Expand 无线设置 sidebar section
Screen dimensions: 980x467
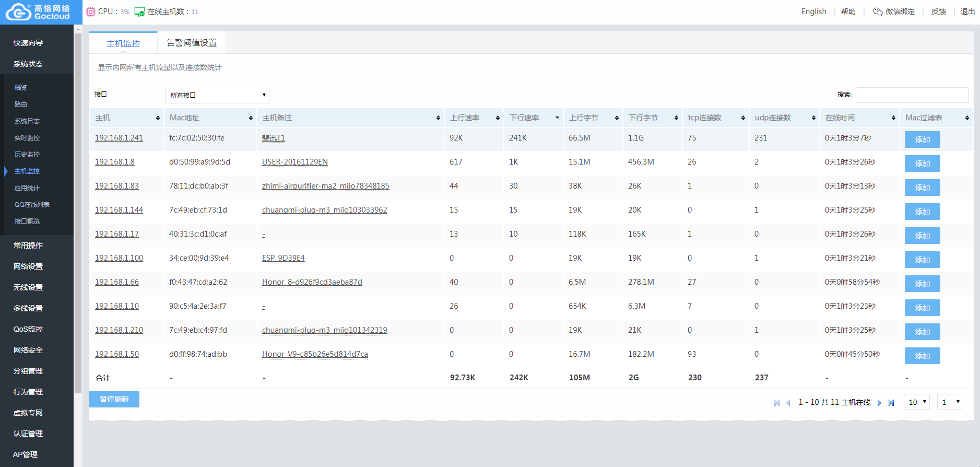[28, 287]
